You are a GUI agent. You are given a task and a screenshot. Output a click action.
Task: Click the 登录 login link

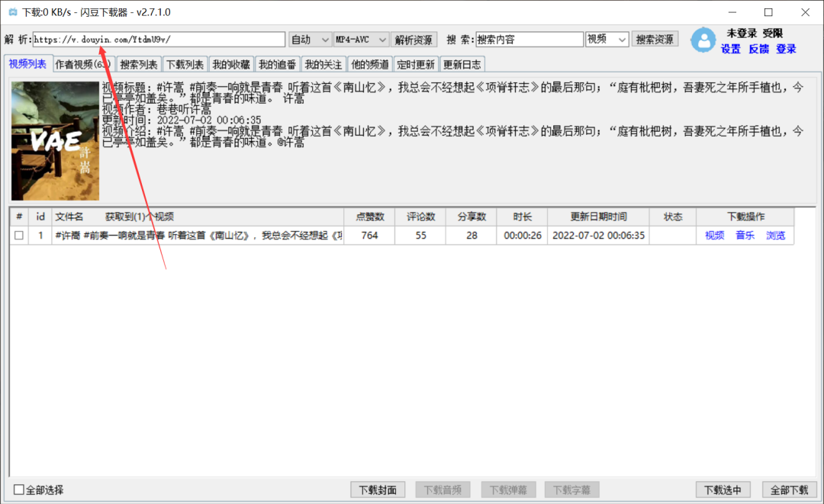tap(786, 49)
